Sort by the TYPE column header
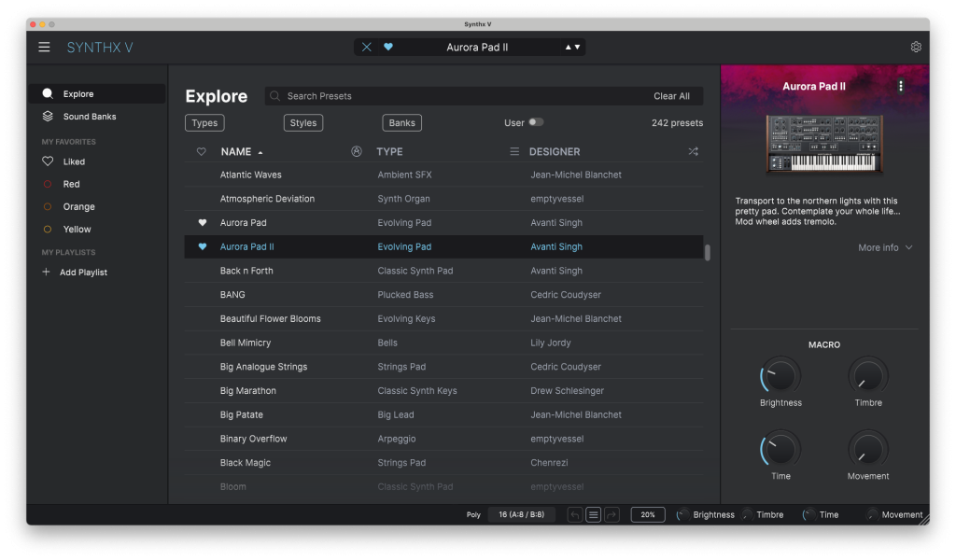The image size is (956, 560). click(389, 152)
